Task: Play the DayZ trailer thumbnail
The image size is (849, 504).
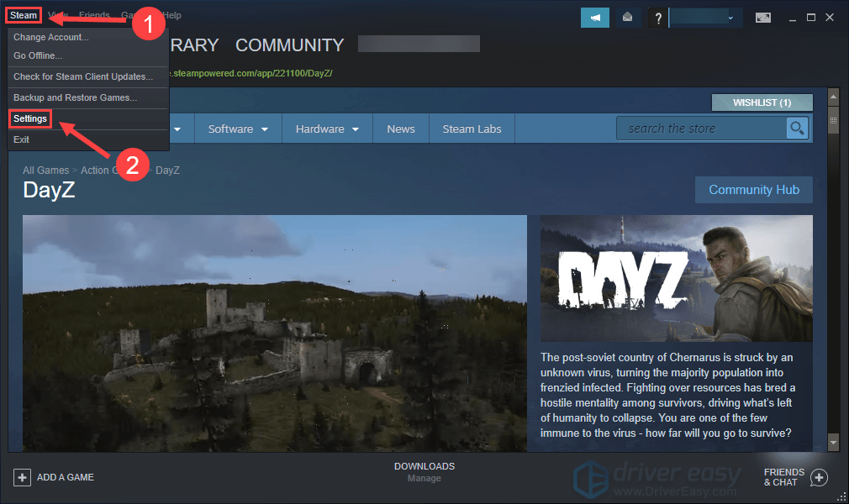Action: pos(274,331)
